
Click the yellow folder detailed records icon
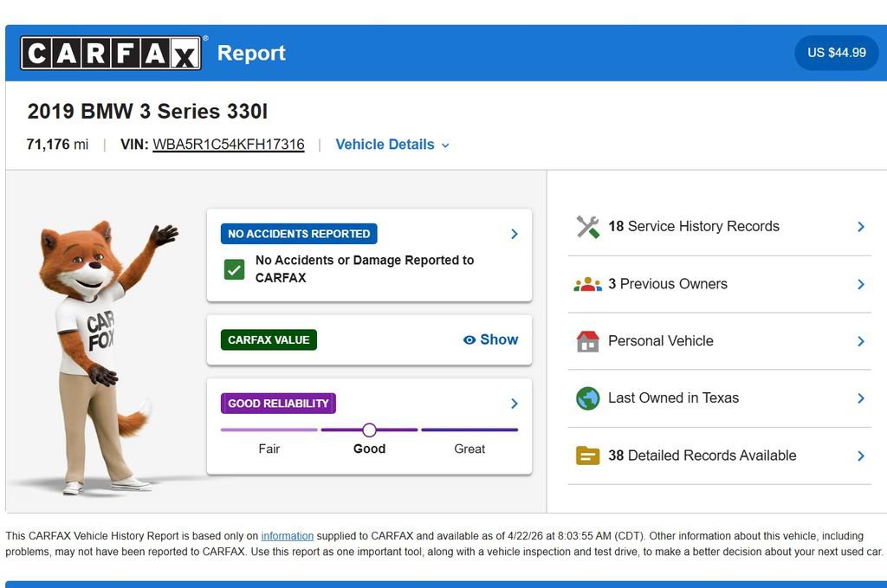pyautogui.click(x=588, y=456)
